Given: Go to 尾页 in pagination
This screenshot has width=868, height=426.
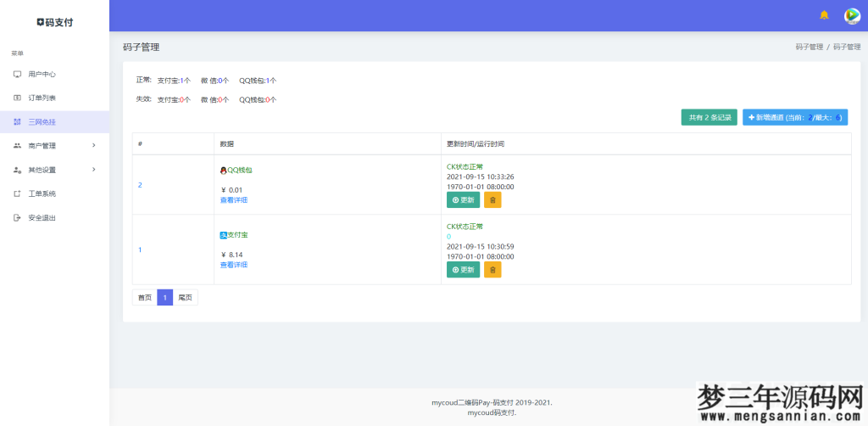Looking at the screenshot, I should [x=185, y=298].
